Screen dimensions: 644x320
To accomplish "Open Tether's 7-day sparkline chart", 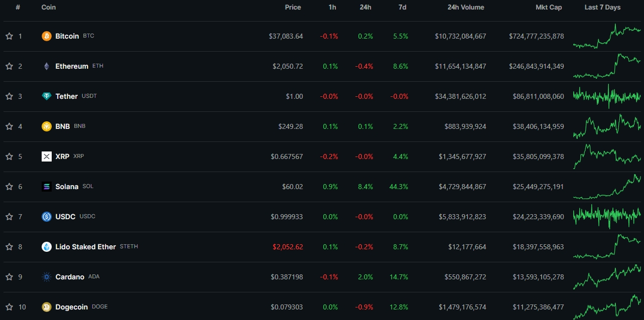I will [607, 96].
